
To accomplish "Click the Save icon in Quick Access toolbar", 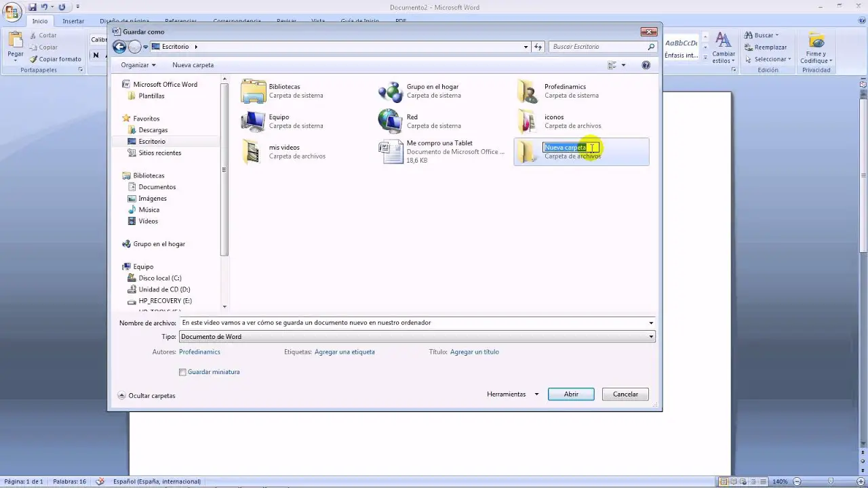I will (33, 7).
